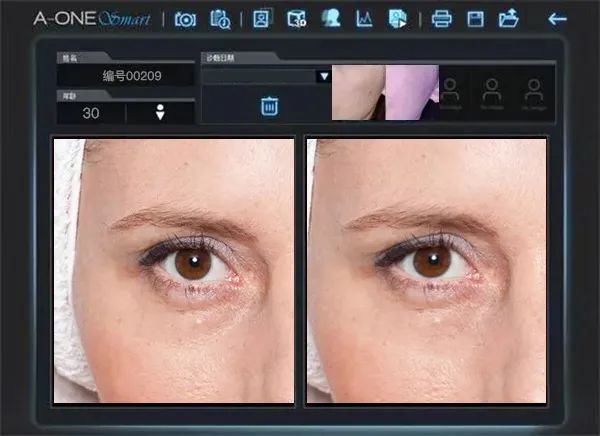Image resolution: width=600 pixels, height=436 pixels.
Task: Open the customer profile portrait icon
Action: click(x=262, y=18)
